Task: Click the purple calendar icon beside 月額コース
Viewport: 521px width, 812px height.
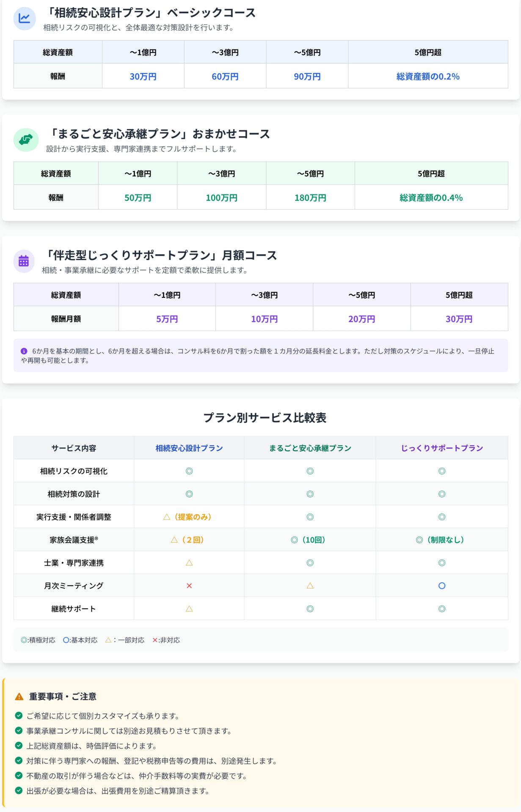Action: pyautogui.click(x=24, y=261)
